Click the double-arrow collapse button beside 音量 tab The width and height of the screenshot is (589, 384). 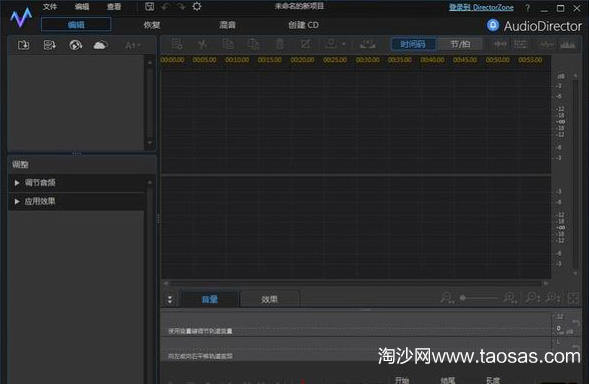[170, 299]
